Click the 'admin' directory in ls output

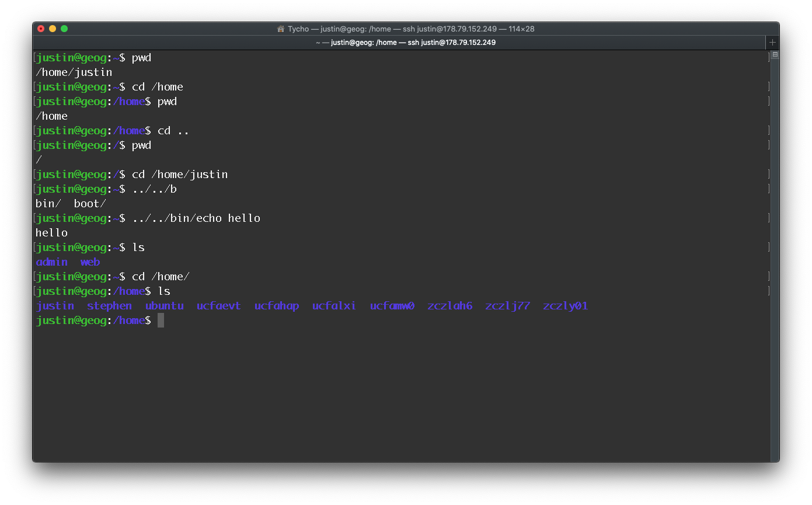tap(51, 262)
